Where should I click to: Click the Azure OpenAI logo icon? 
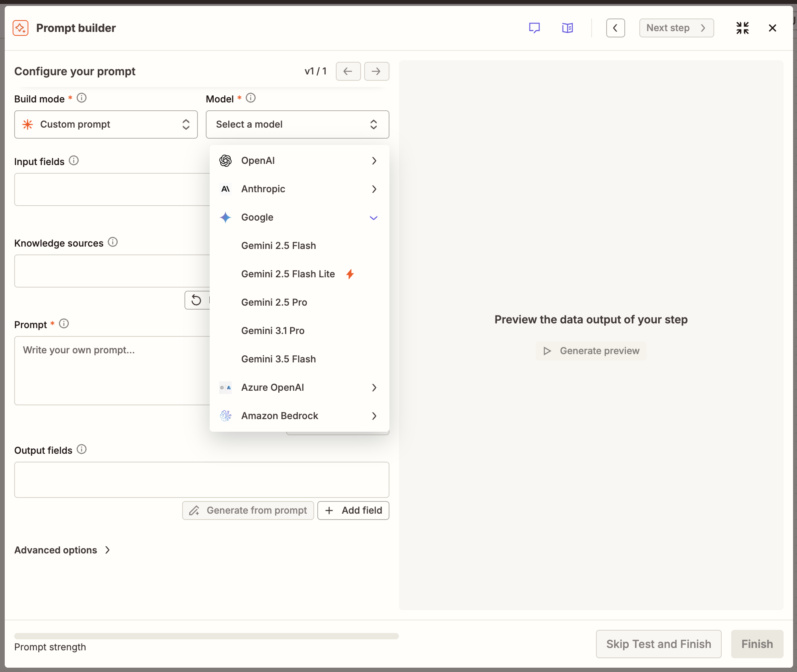coord(225,388)
